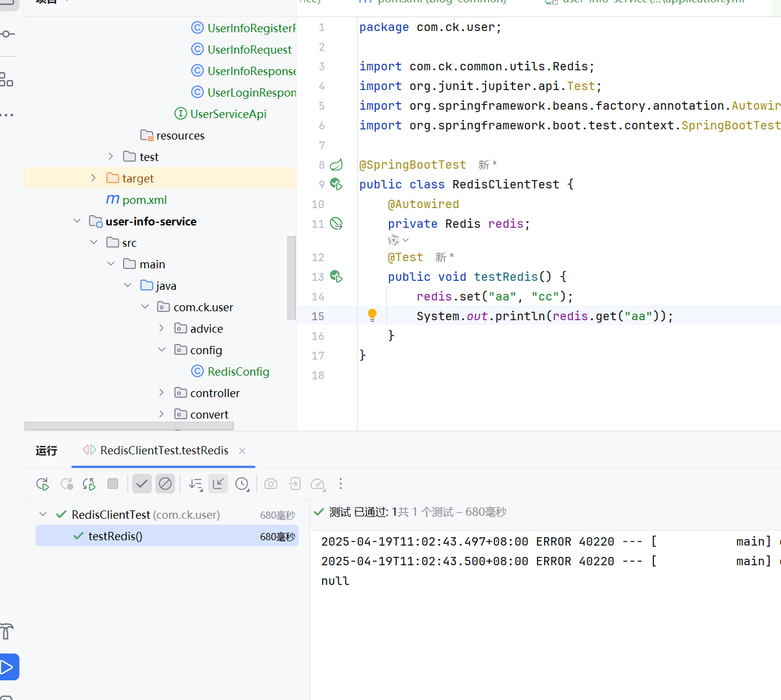Click the Autowired import on line 5
The image size is (781, 700).
pos(756,106)
